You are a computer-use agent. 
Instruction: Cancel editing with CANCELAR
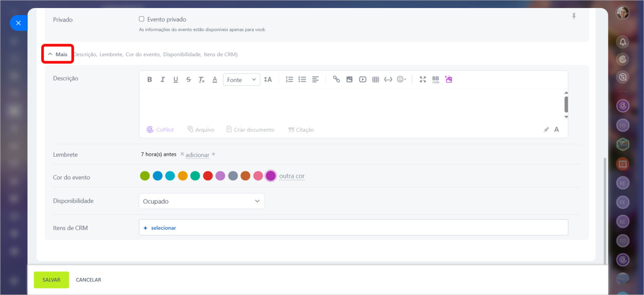[89, 280]
